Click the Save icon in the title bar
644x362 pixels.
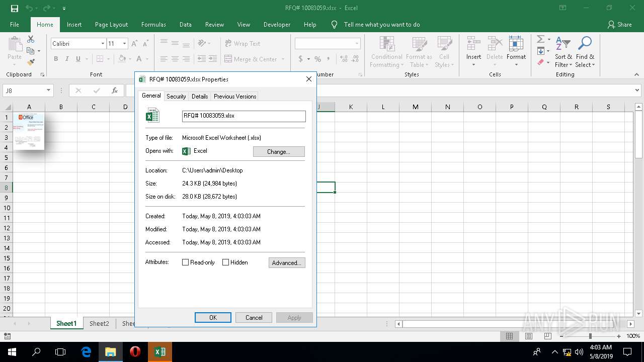[x=15, y=8]
